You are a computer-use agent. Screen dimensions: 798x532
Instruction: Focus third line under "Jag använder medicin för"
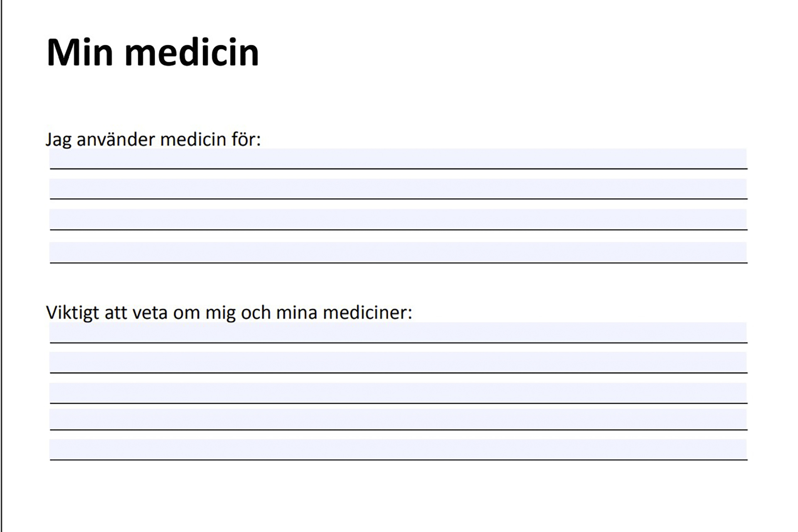[x=398, y=219]
